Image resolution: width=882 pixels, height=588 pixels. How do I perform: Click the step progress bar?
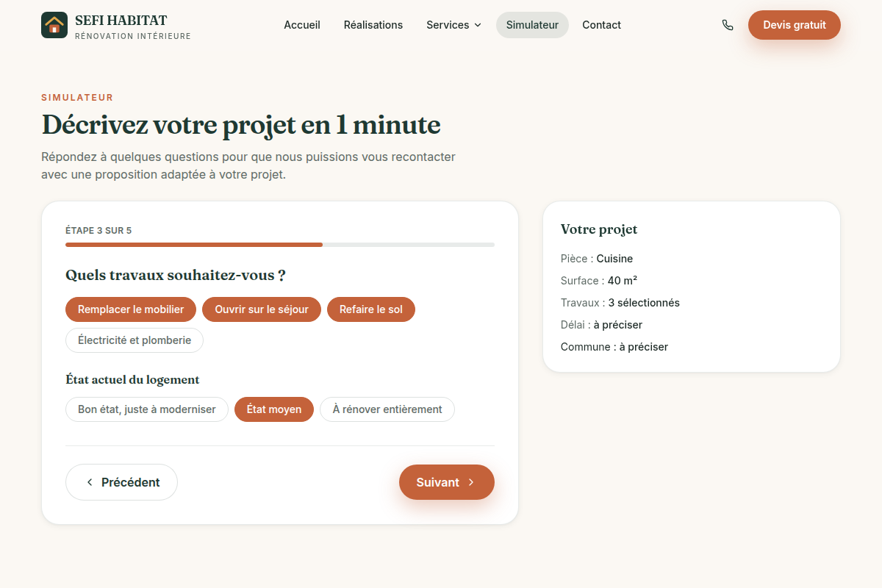280,245
